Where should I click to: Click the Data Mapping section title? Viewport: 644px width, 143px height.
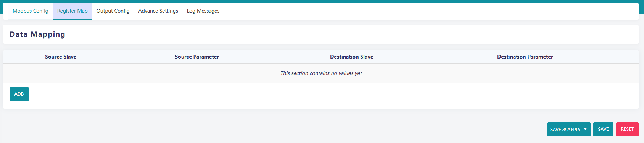(x=37, y=34)
